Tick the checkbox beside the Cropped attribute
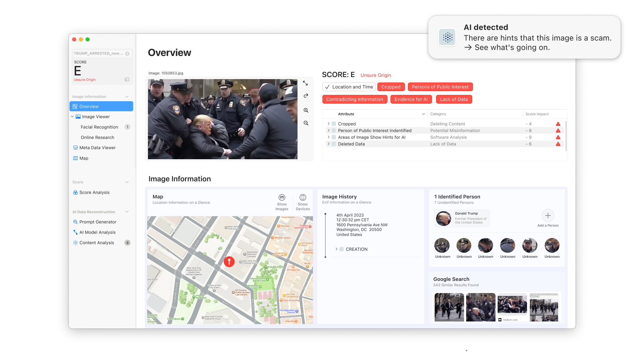 pos(334,124)
